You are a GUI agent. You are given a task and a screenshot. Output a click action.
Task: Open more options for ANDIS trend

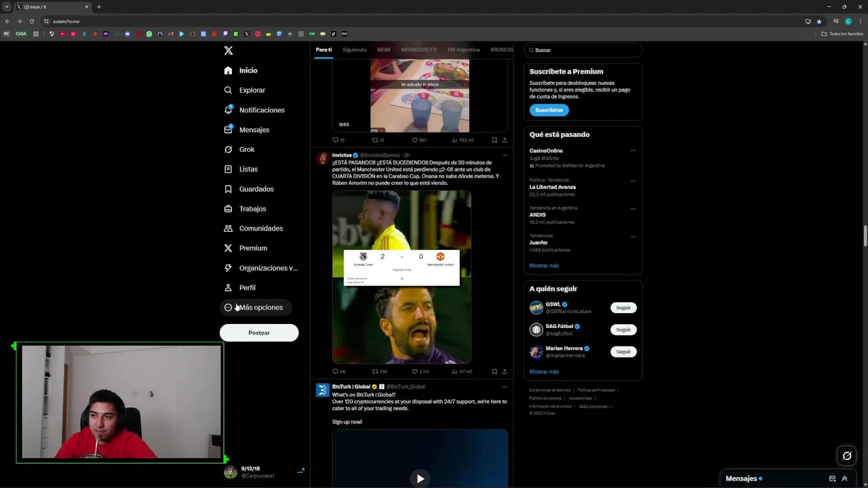633,209
